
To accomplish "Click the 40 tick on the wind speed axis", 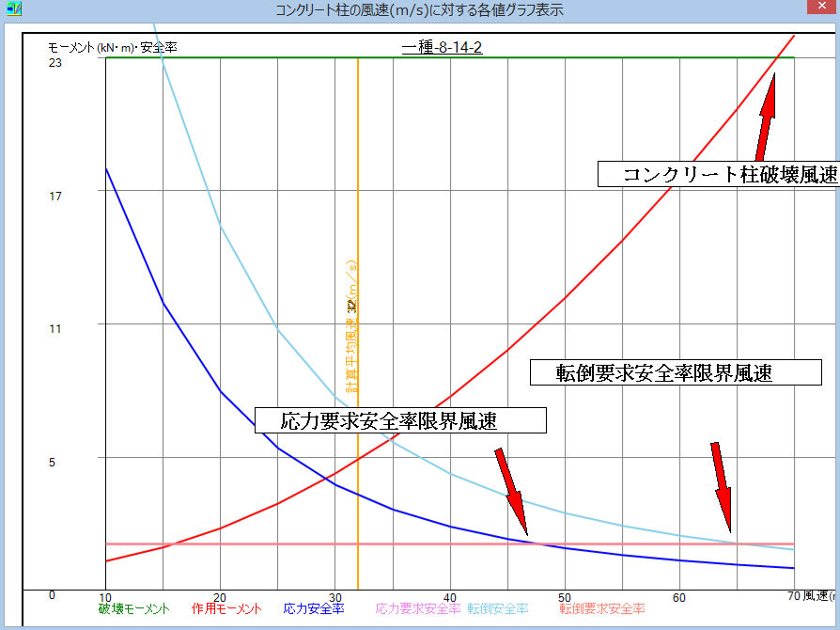I will pyautogui.click(x=450, y=597).
